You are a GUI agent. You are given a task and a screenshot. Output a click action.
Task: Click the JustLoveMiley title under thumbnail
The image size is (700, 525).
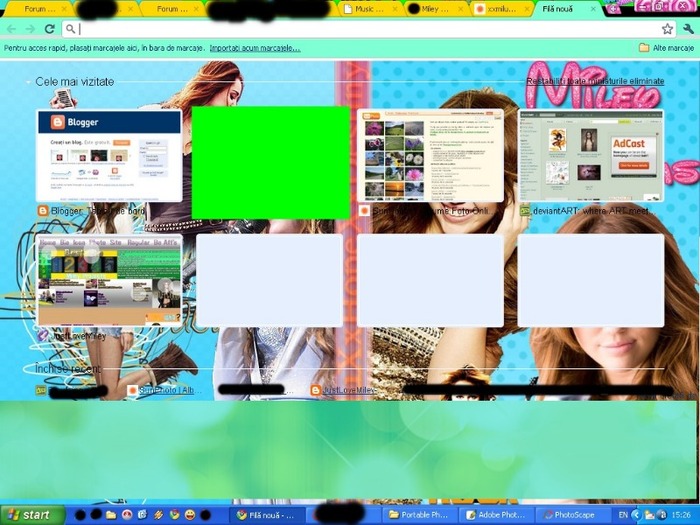[x=79, y=336]
